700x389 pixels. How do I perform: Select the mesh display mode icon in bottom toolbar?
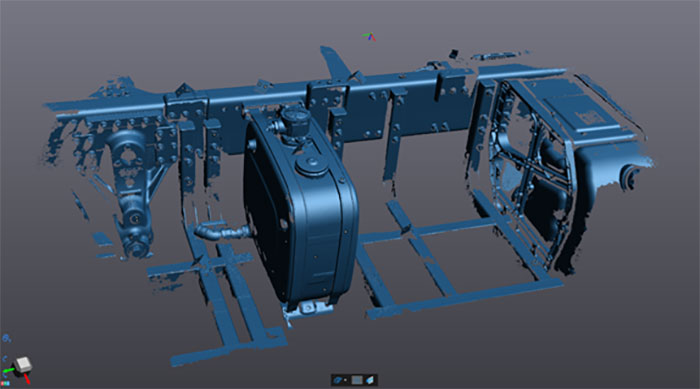click(338, 380)
